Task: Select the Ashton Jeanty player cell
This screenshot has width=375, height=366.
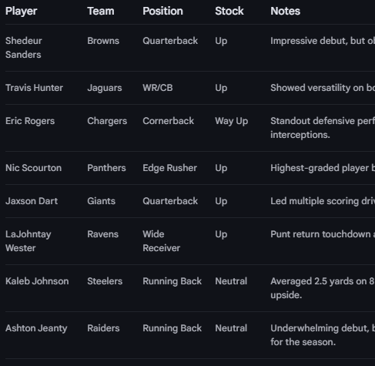Action: coord(36,328)
